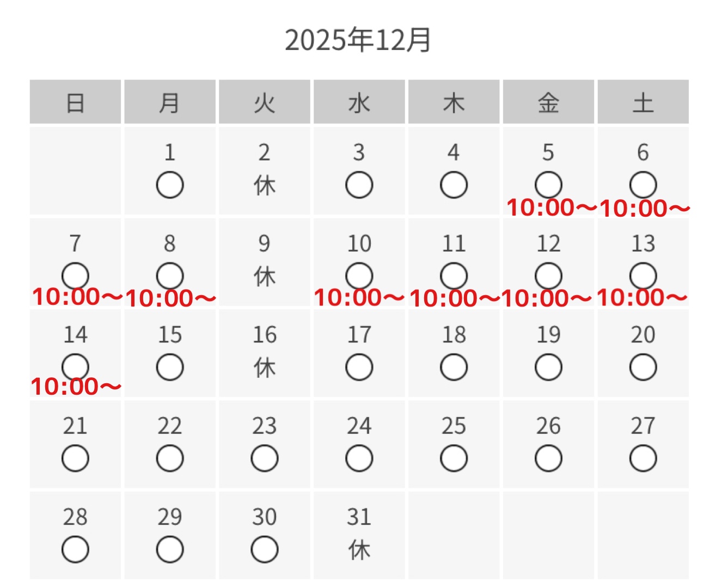Screen dimensions: 716x588
Task: Click the 10:00〜 time on December 6
Action: (x=644, y=208)
